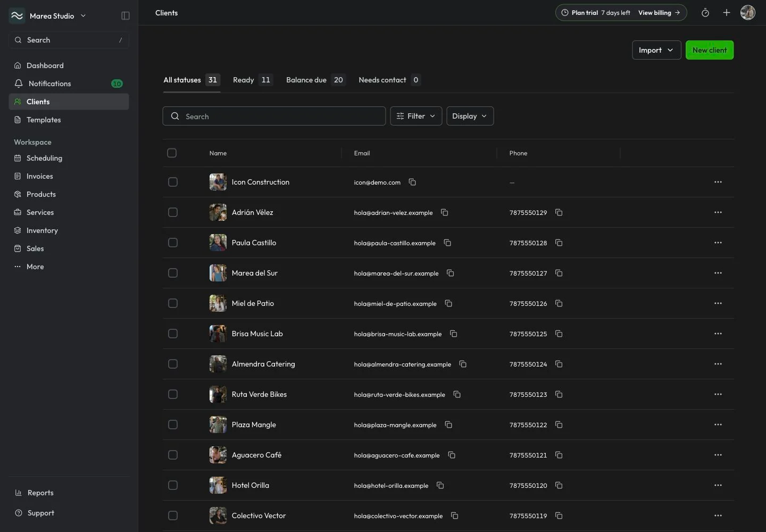Toggle the select-all clients checkbox
This screenshot has height=532, width=766.
click(172, 153)
